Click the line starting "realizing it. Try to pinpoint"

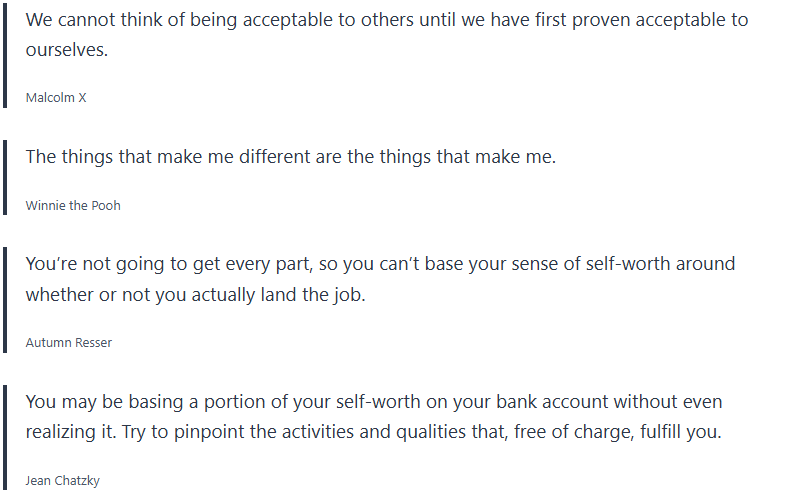[373, 432]
